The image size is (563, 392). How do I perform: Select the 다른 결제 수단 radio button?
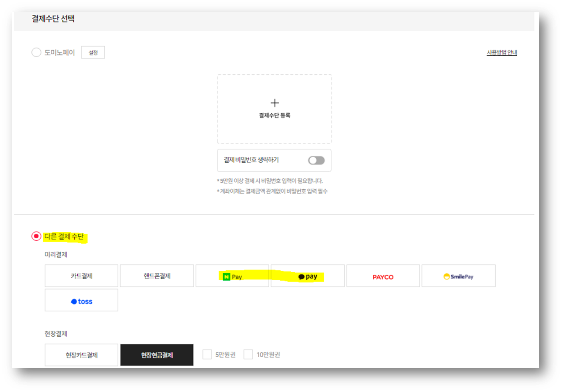36,236
